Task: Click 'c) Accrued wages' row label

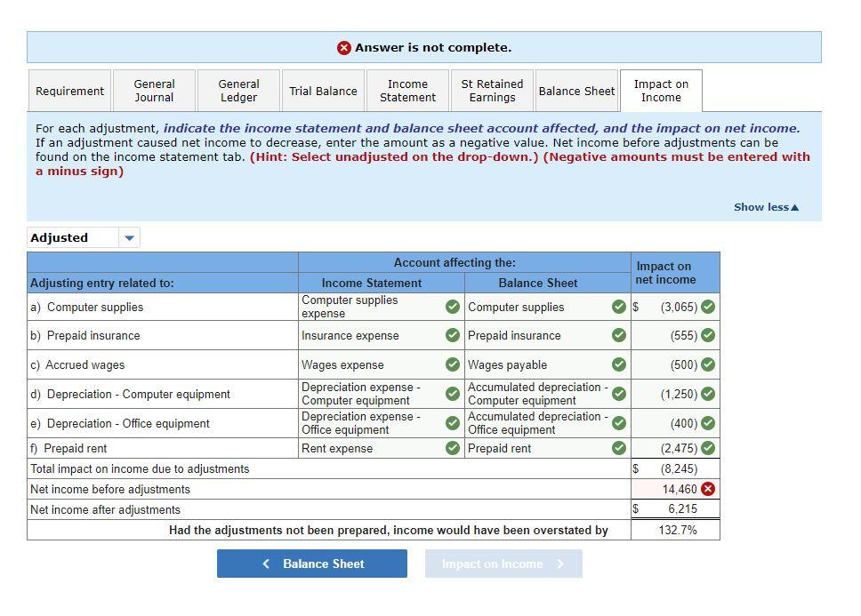Action: [x=77, y=364]
